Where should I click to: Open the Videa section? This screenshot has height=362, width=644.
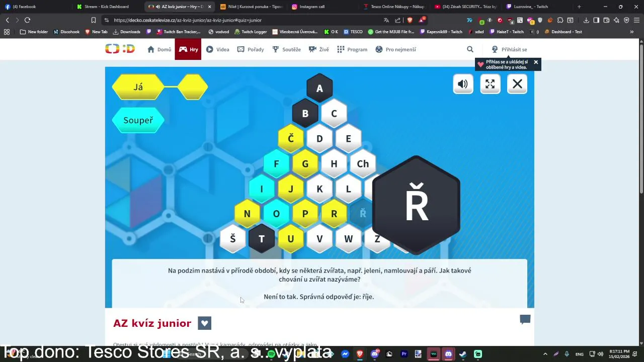click(x=217, y=49)
